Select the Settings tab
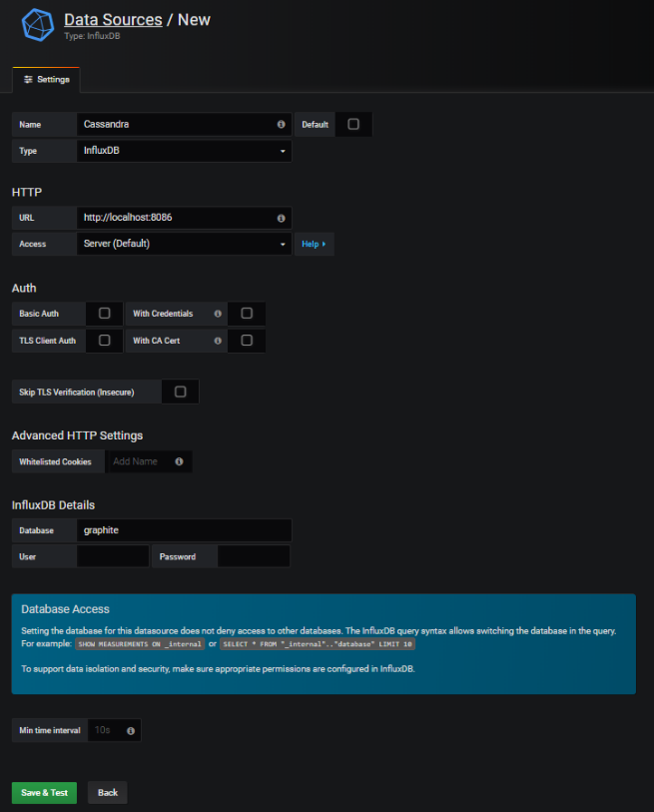654x812 pixels. 46,79
